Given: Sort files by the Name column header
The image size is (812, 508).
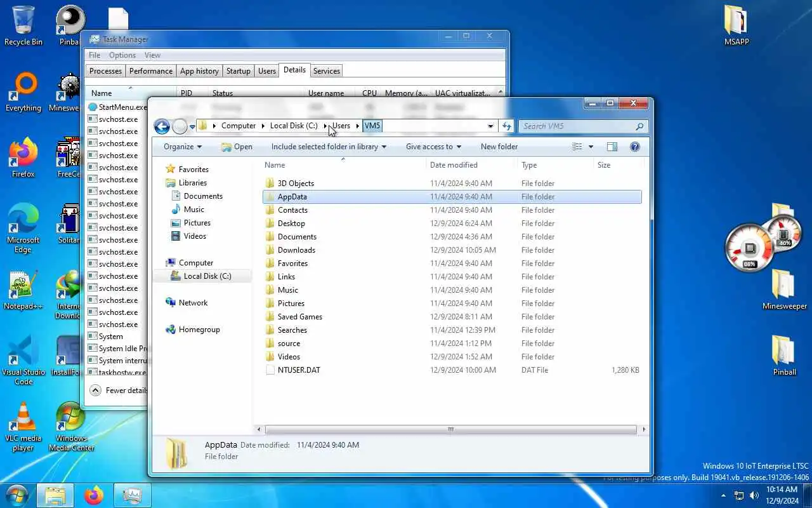Looking at the screenshot, I should pos(343,165).
